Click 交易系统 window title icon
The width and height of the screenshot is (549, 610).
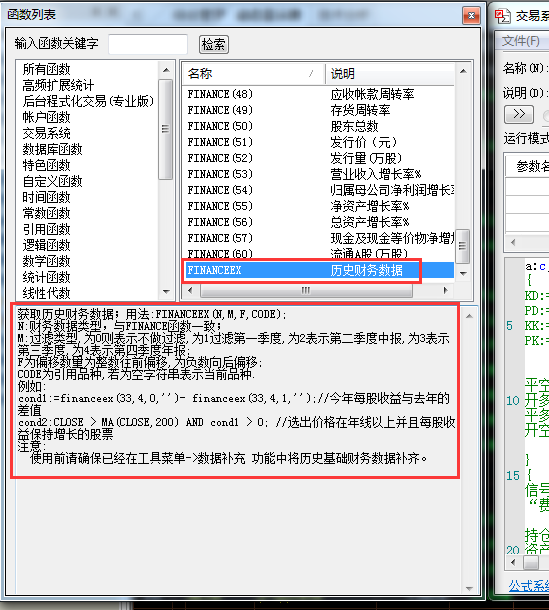click(502, 16)
